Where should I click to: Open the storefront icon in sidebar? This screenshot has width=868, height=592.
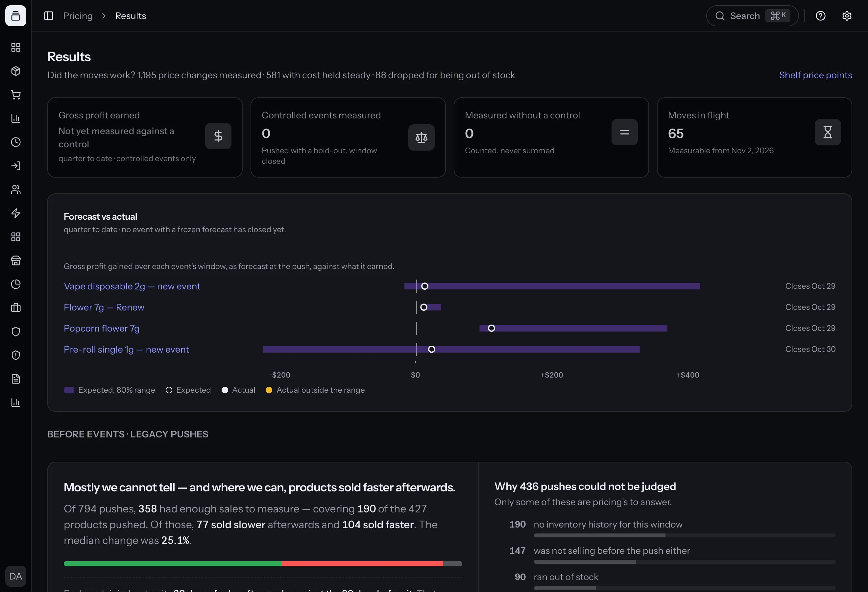16,260
